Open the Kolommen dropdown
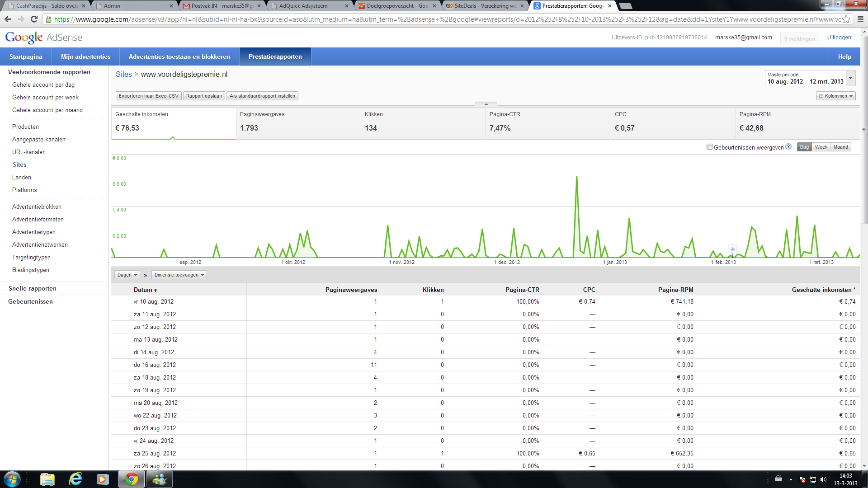This screenshot has height=488, width=868. click(x=835, y=96)
